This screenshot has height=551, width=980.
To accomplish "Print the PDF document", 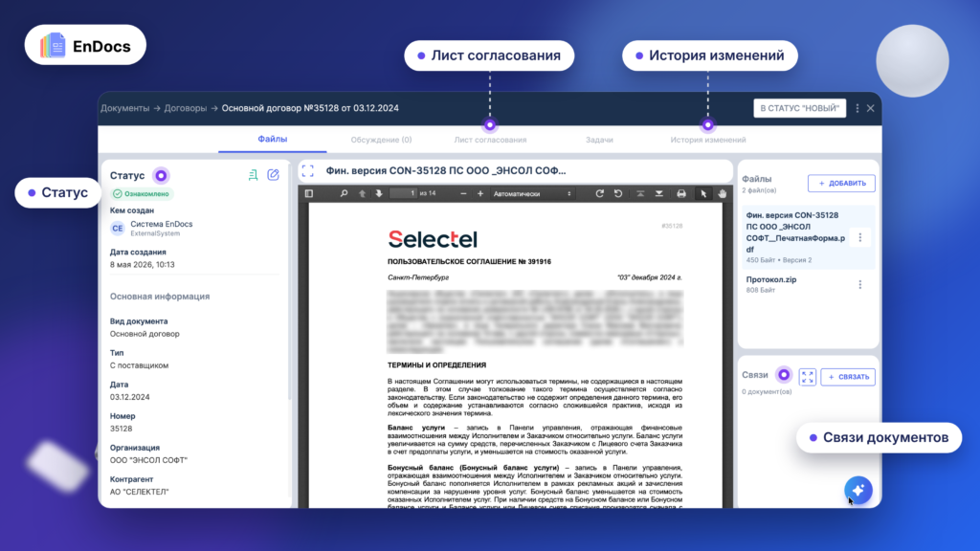I will click(681, 193).
